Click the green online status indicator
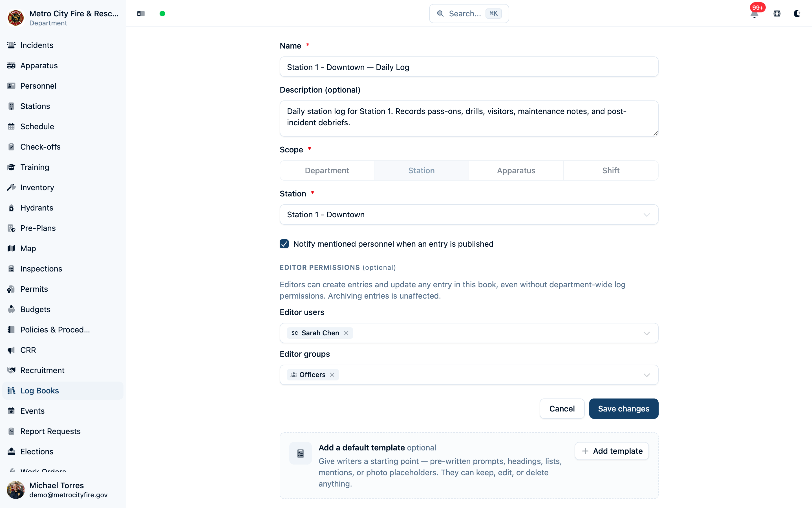Screen dimensions: 812x508 162,14
